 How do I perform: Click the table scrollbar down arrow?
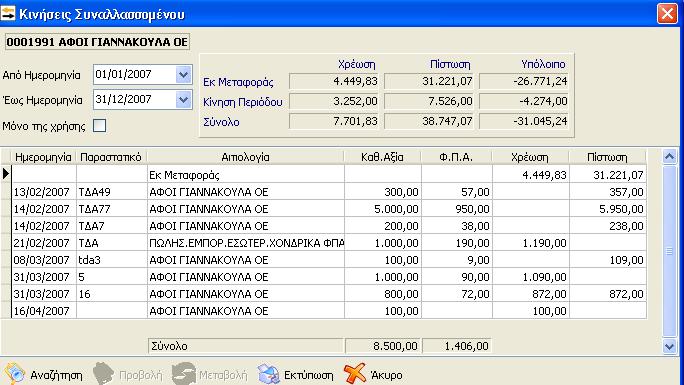(x=670, y=347)
